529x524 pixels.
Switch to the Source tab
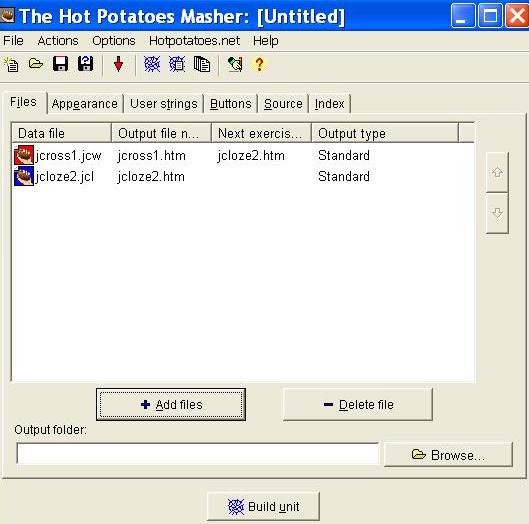pos(283,104)
